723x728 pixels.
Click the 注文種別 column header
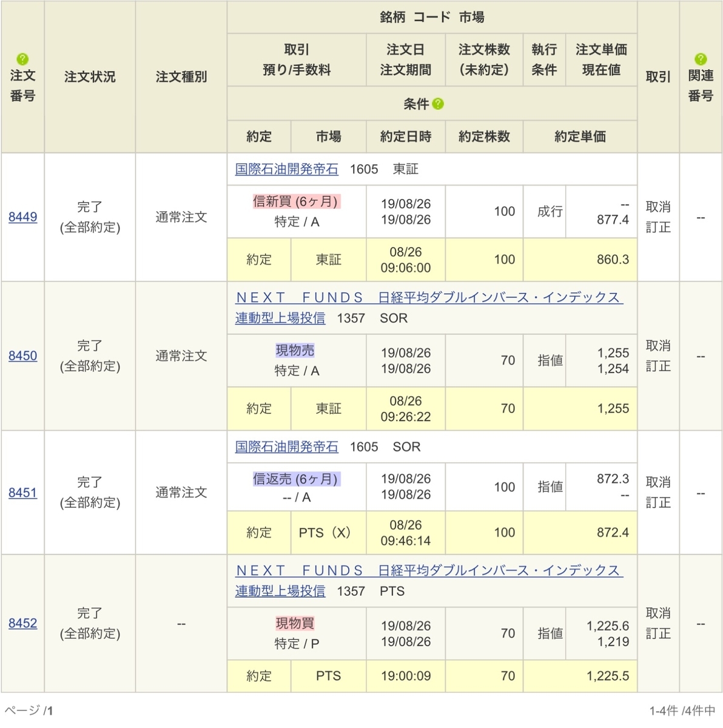pos(181,77)
